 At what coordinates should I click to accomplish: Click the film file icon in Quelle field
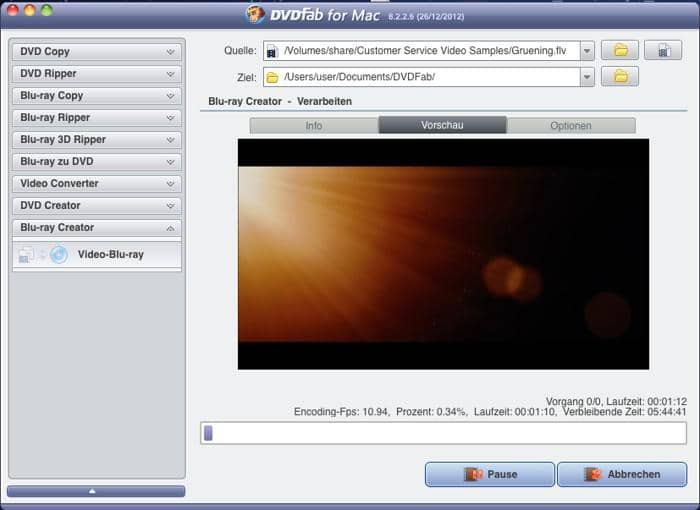point(272,51)
